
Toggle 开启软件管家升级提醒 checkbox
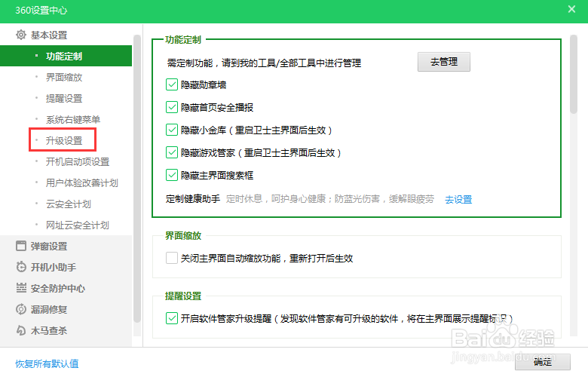(172, 318)
